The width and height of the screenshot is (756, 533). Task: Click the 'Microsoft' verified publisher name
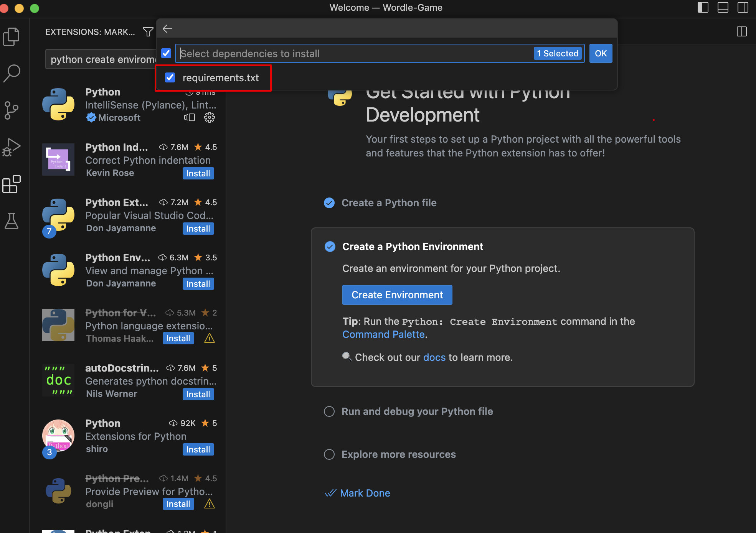click(x=119, y=118)
